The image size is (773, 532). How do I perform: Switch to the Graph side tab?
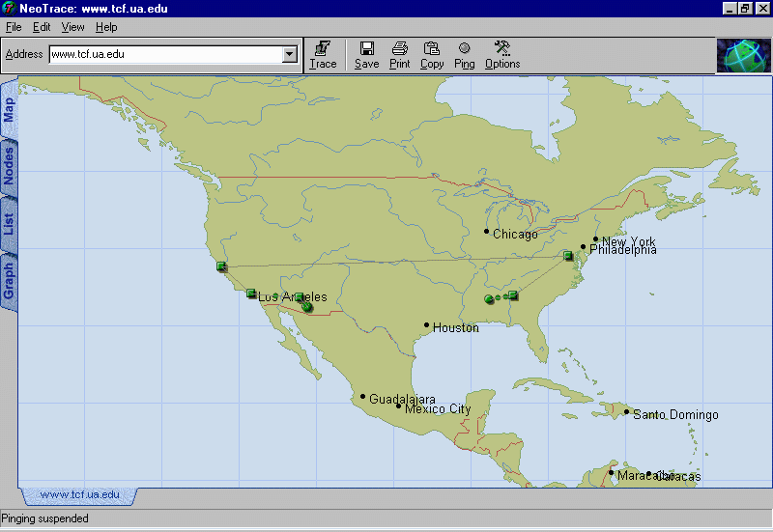coord(9,281)
